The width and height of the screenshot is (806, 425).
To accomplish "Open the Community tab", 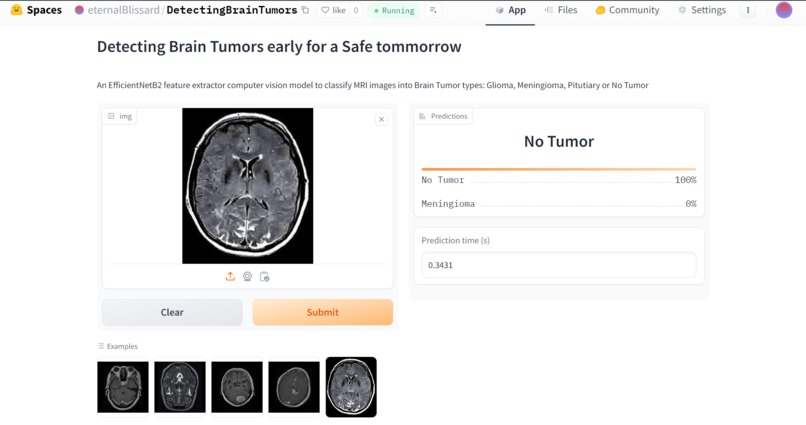I will point(627,10).
